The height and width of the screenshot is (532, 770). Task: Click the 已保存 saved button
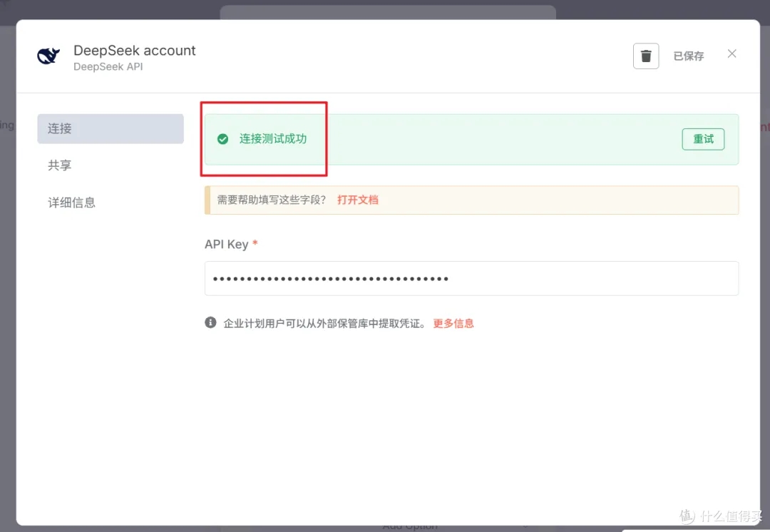click(x=689, y=56)
